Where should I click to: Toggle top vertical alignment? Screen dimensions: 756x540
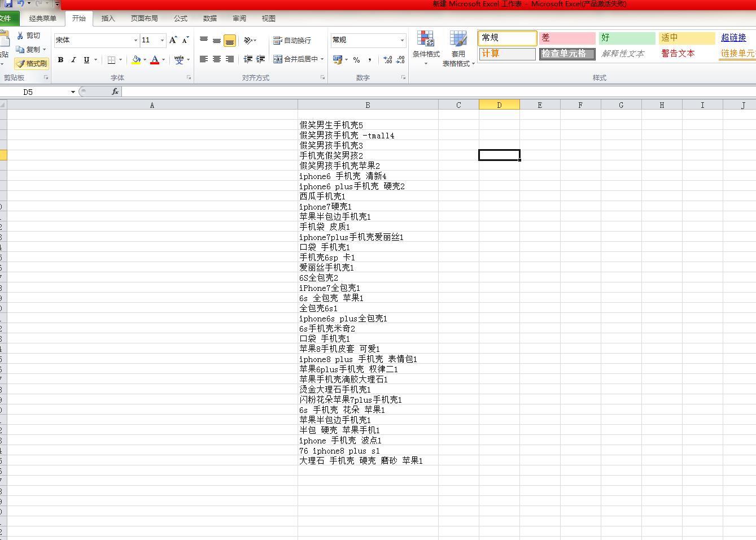tap(204, 40)
